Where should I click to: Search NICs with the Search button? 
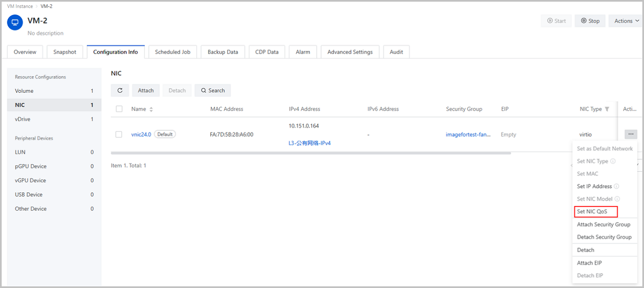click(213, 91)
